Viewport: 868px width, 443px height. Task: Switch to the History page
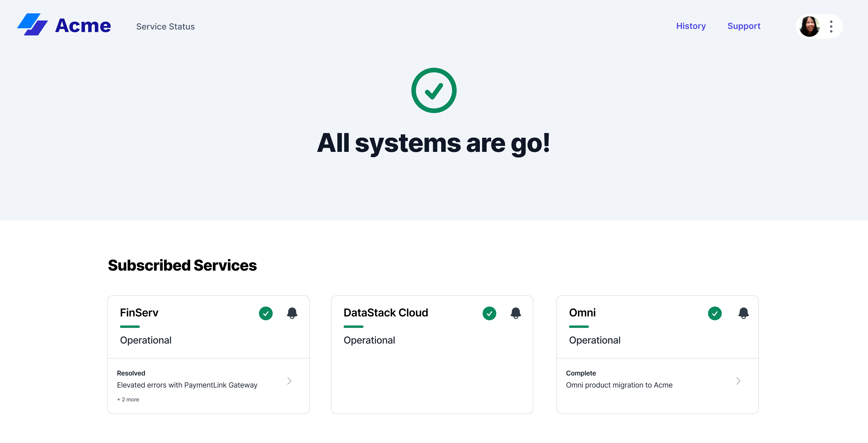coord(691,26)
